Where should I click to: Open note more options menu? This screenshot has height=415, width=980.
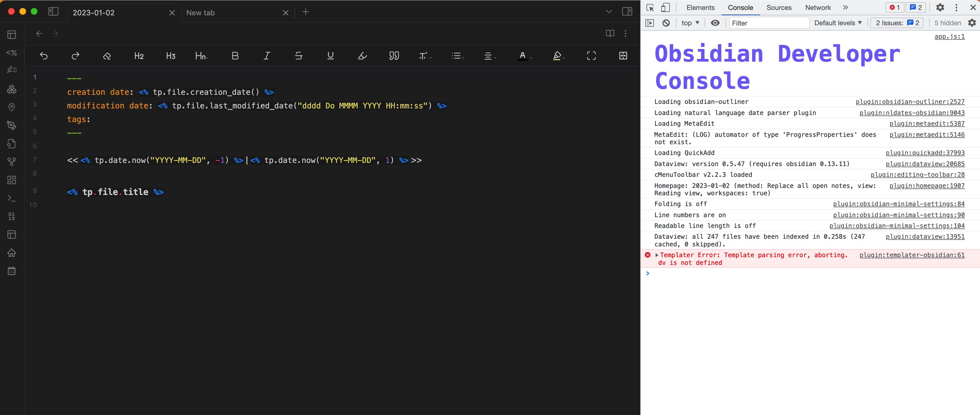(x=625, y=33)
